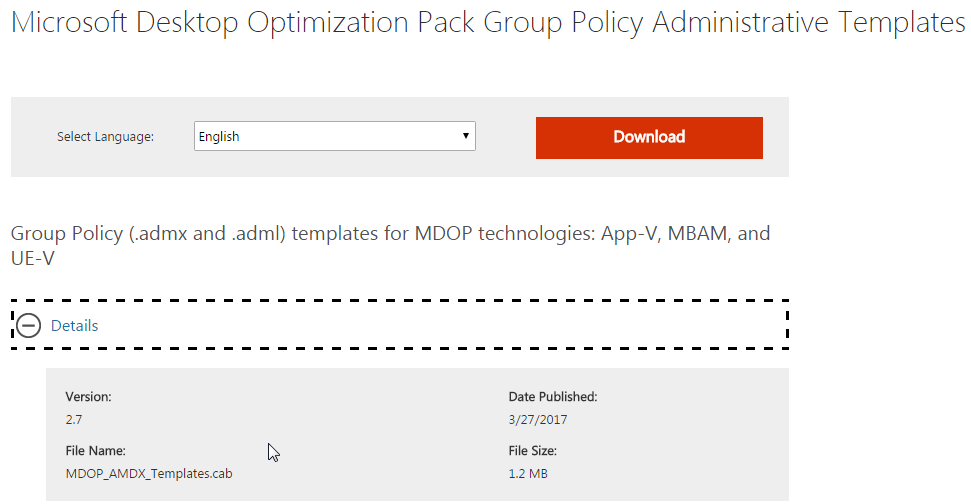This screenshot has width=971, height=504.
Task: Open the Select Language dropdown showing English
Action: (334, 136)
